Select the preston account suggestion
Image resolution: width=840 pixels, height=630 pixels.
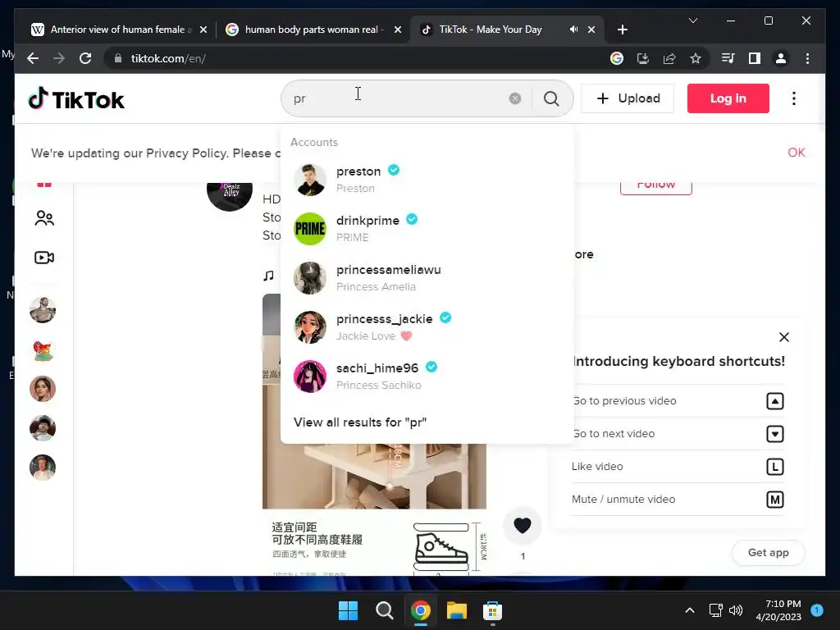(427, 180)
